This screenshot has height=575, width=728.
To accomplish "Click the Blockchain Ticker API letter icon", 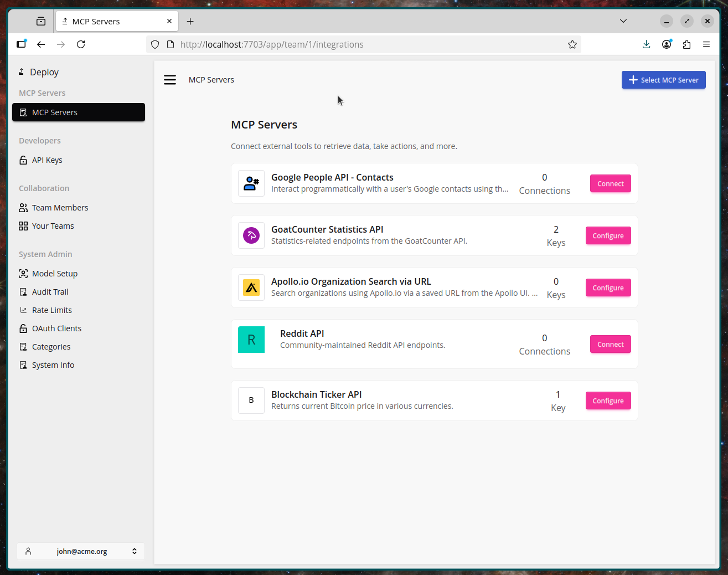I will (251, 401).
